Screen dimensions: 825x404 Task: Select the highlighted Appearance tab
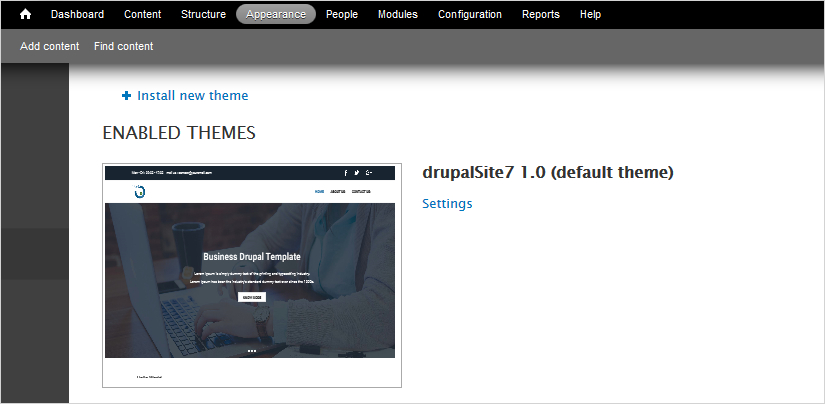[x=276, y=14]
